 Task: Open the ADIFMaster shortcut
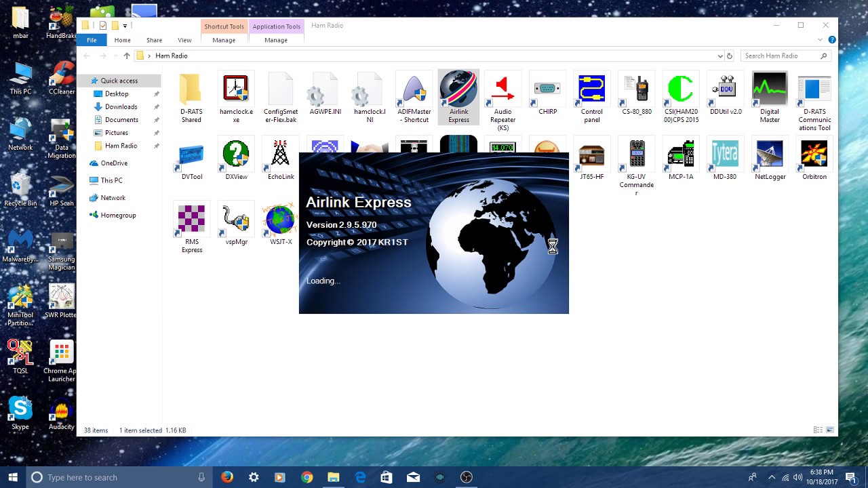click(414, 98)
